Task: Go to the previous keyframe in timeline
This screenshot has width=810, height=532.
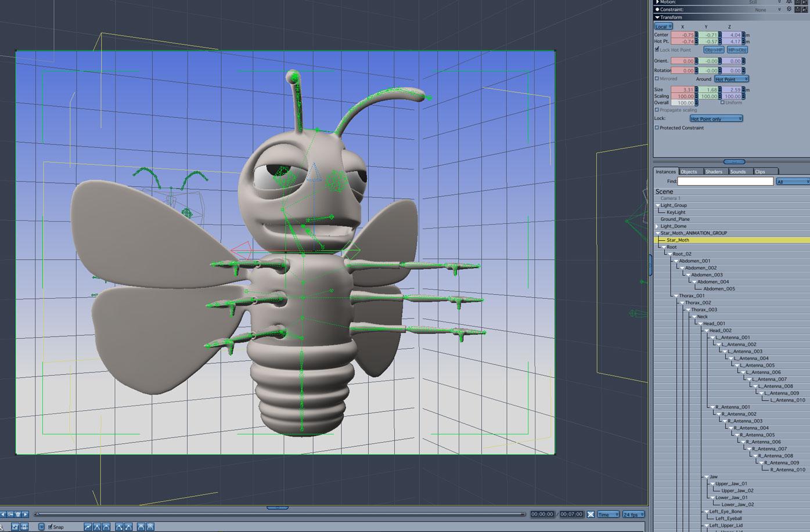Action: pyautogui.click(x=3, y=514)
